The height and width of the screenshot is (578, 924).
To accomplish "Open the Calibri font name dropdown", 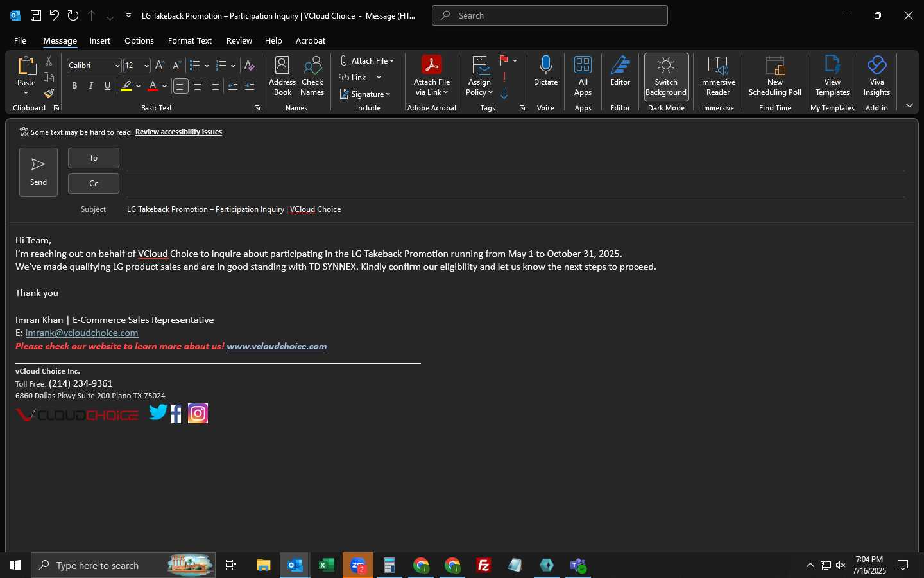I will pos(117,66).
